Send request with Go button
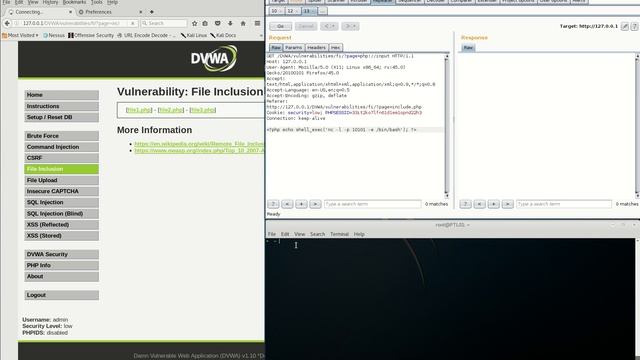The width and height of the screenshot is (640, 360). (280, 26)
